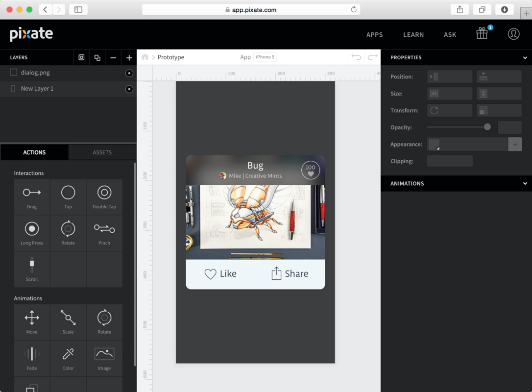The height and width of the screenshot is (392, 532).
Task: Show all Safari tabs
Action: (x=482, y=9)
